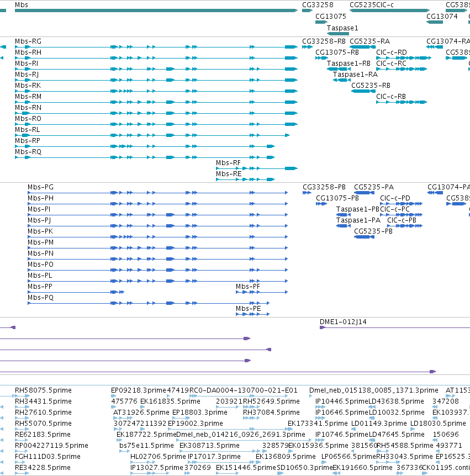
Task: Click the CG33258-PB protein label
Action: [324, 187]
